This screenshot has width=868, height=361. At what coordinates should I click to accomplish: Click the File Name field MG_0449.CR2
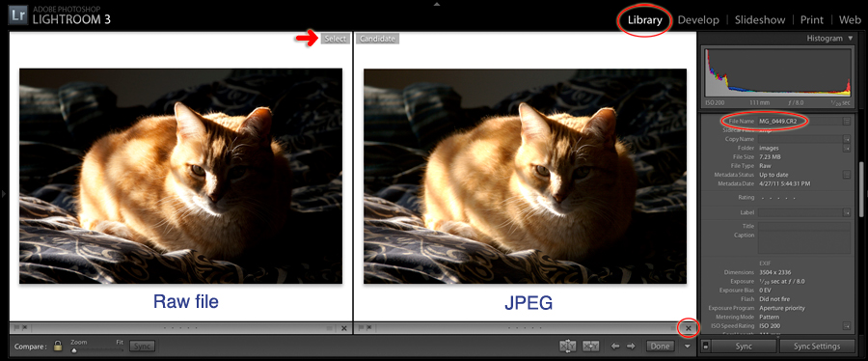tap(800, 121)
